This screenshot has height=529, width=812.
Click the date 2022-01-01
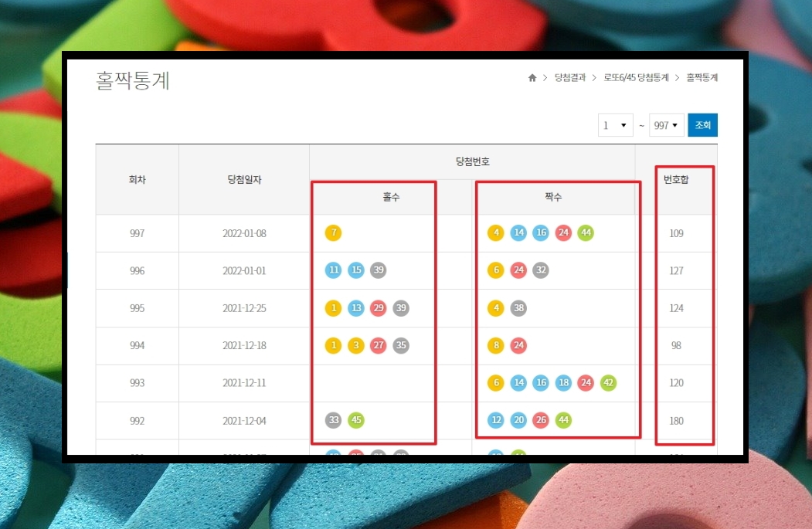click(x=244, y=271)
